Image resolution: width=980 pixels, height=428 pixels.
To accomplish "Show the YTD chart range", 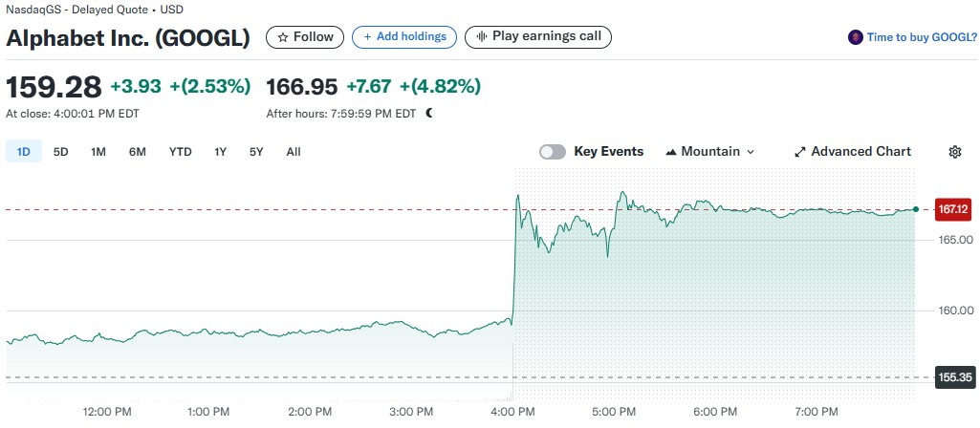I will pyautogui.click(x=181, y=152).
